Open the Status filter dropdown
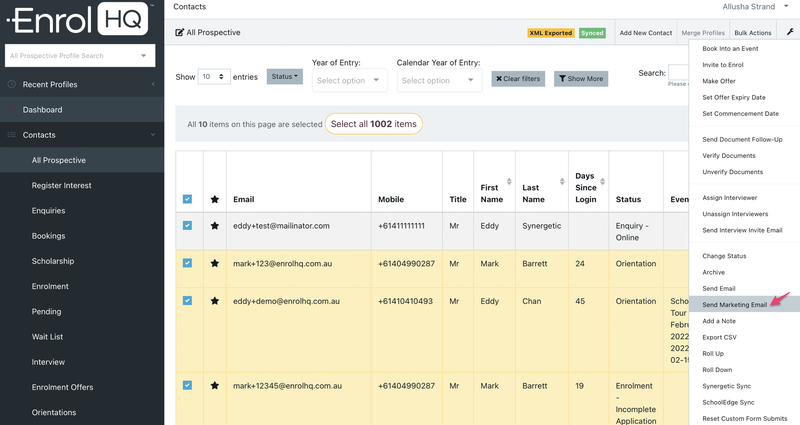The height and width of the screenshot is (425, 800). pos(284,77)
